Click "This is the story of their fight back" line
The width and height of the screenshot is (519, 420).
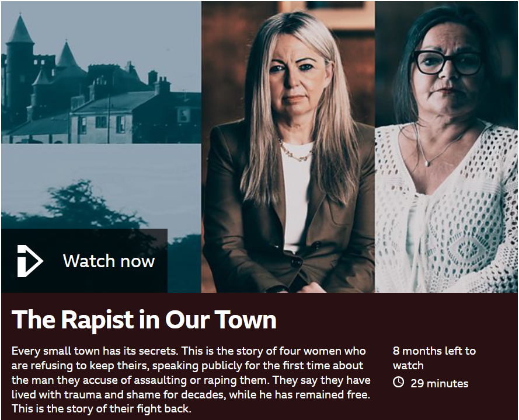[102, 408]
